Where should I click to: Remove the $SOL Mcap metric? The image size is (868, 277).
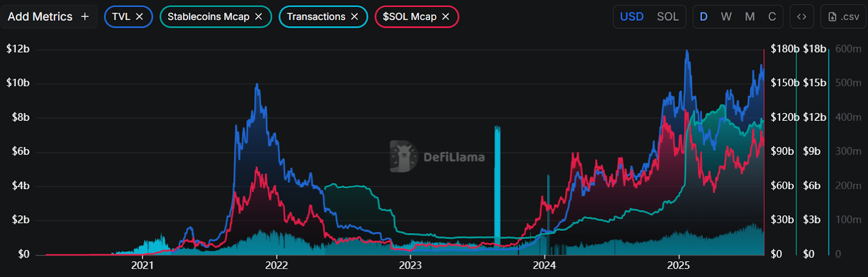tap(446, 17)
